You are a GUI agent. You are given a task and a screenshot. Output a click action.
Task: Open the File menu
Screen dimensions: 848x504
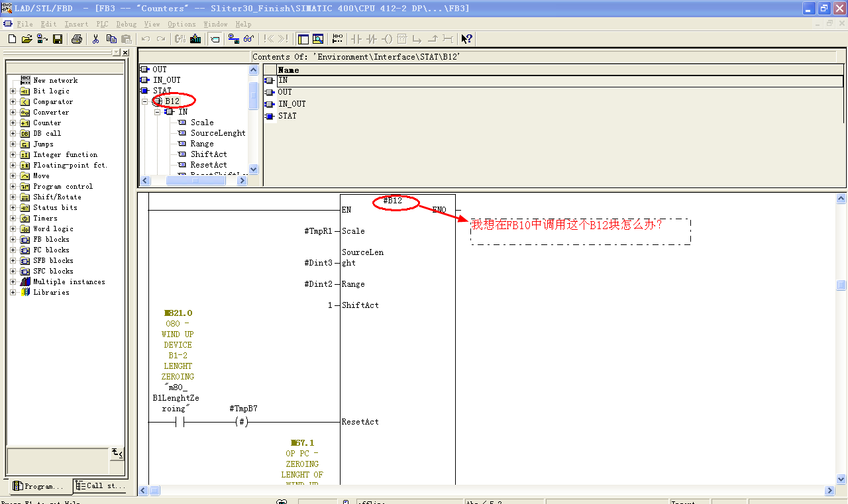(x=25, y=24)
